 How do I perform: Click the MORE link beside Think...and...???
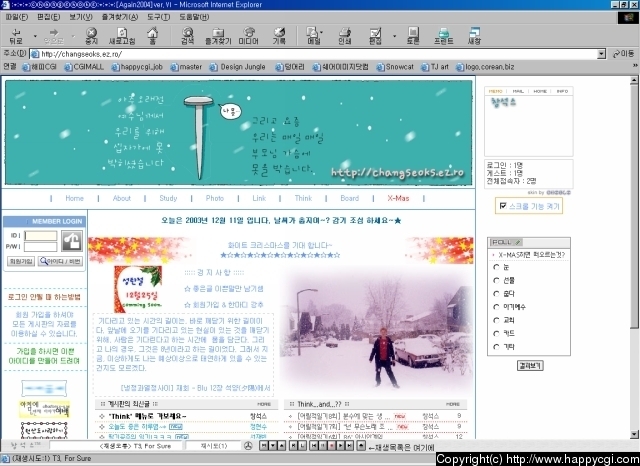click(453, 404)
